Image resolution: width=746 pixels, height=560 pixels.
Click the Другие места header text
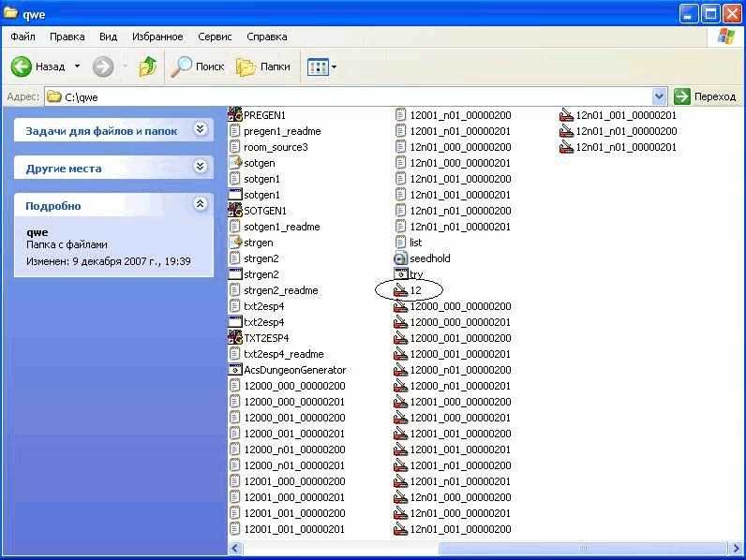tap(64, 169)
